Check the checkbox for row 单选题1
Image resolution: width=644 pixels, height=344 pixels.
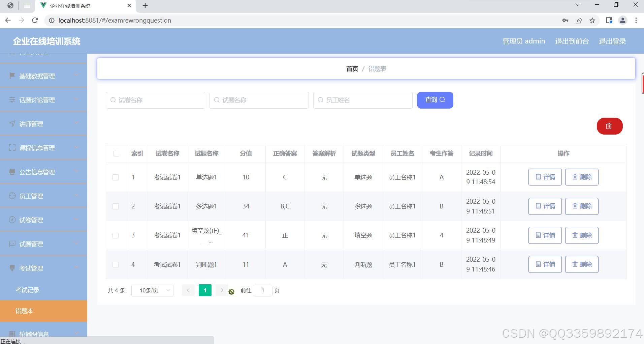tap(116, 177)
